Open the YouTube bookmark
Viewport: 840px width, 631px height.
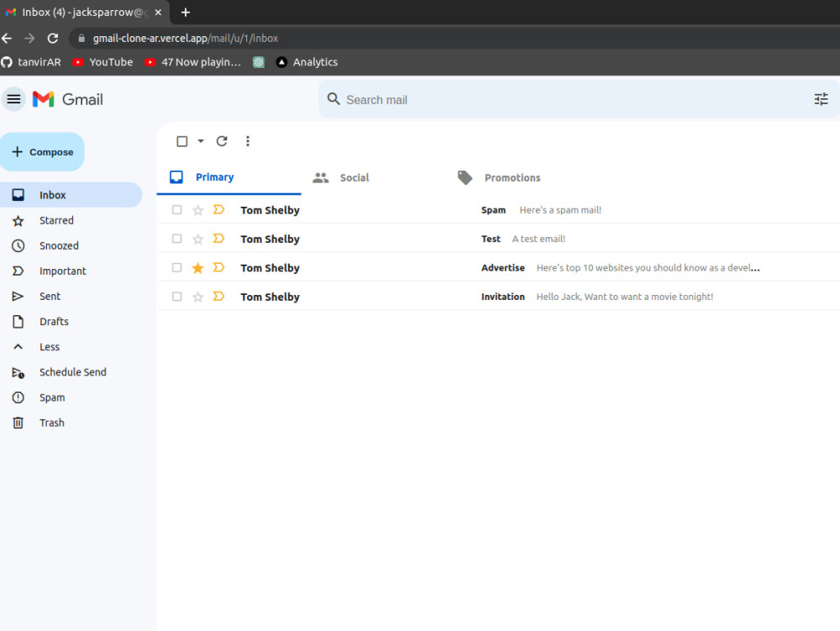(102, 62)
